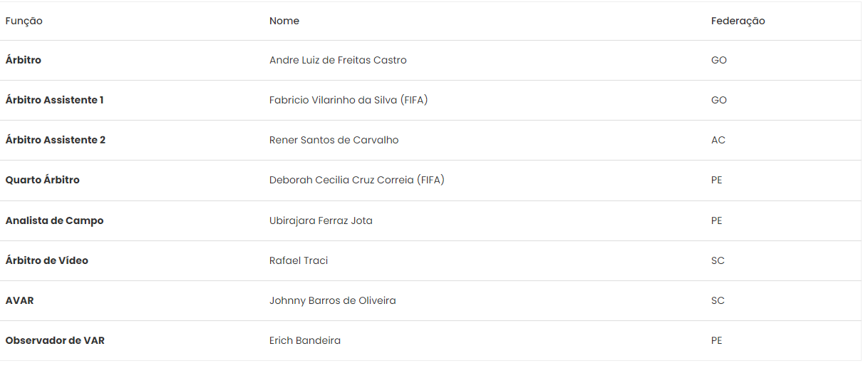Click the AC federation cell
This screenshot has height=366, width=868.
coord(718,141)
